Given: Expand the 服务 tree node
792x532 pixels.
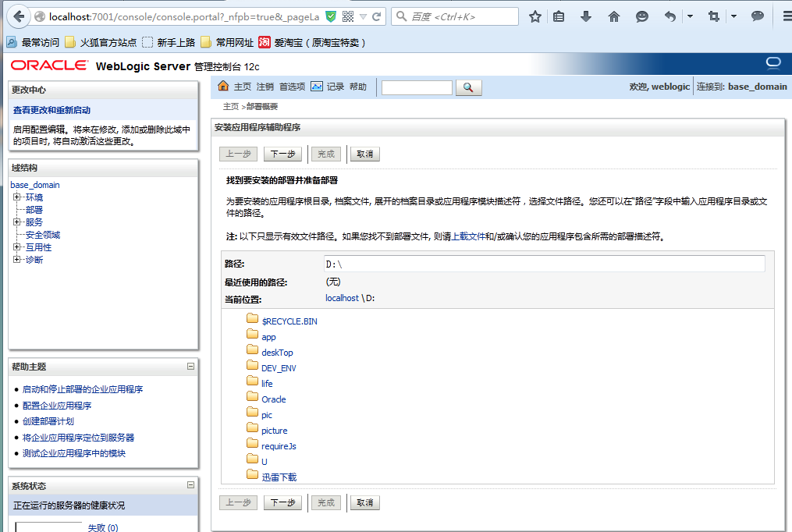Looking at the screenshot, I should click(16, 222).
